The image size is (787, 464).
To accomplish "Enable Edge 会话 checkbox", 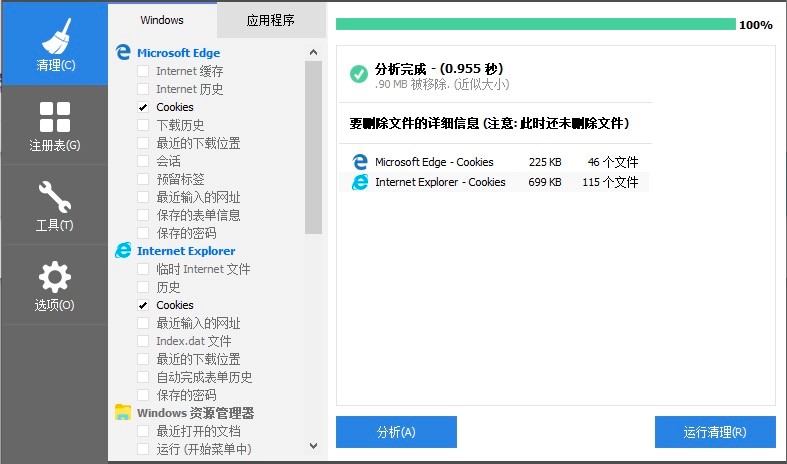I will pyautogui.click(x=143, y=161).
